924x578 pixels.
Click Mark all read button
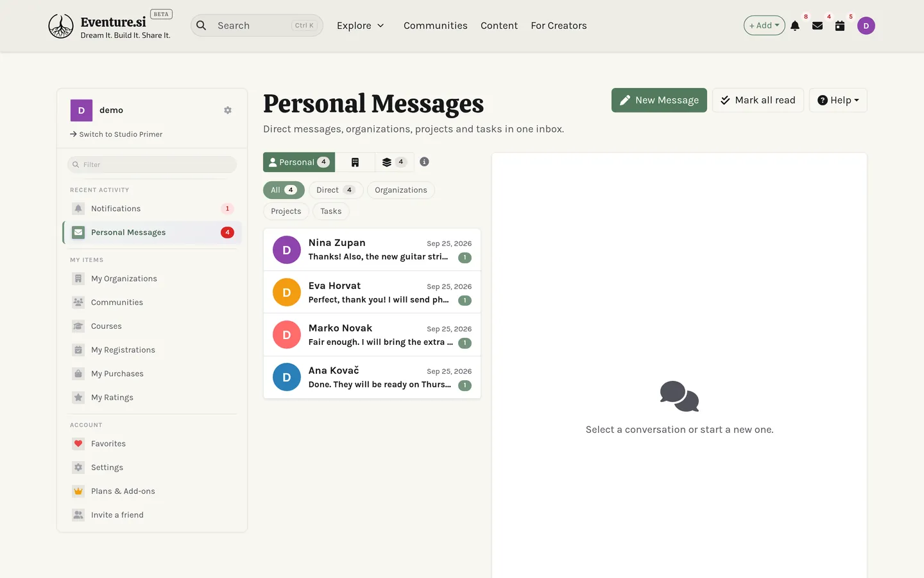pos(758,100)
